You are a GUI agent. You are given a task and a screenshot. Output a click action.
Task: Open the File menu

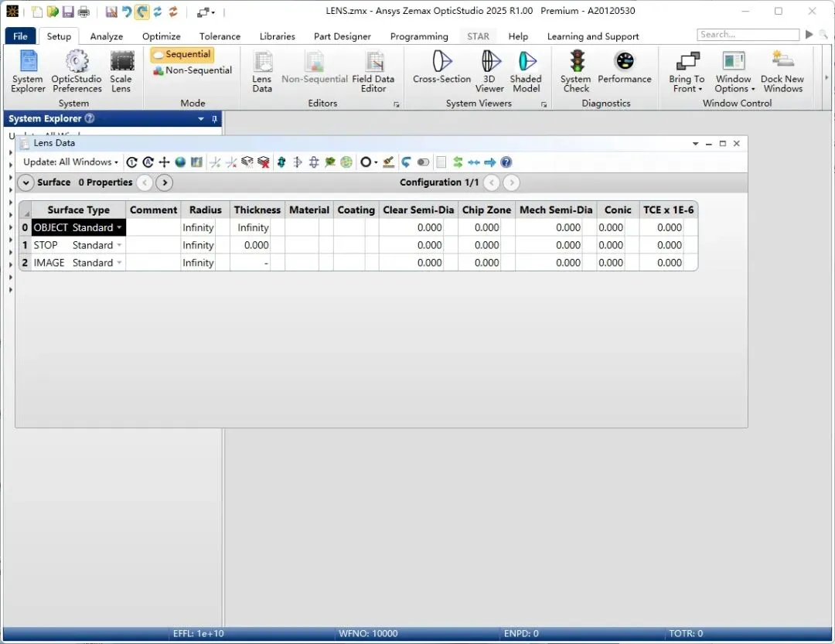coord(20,36)
